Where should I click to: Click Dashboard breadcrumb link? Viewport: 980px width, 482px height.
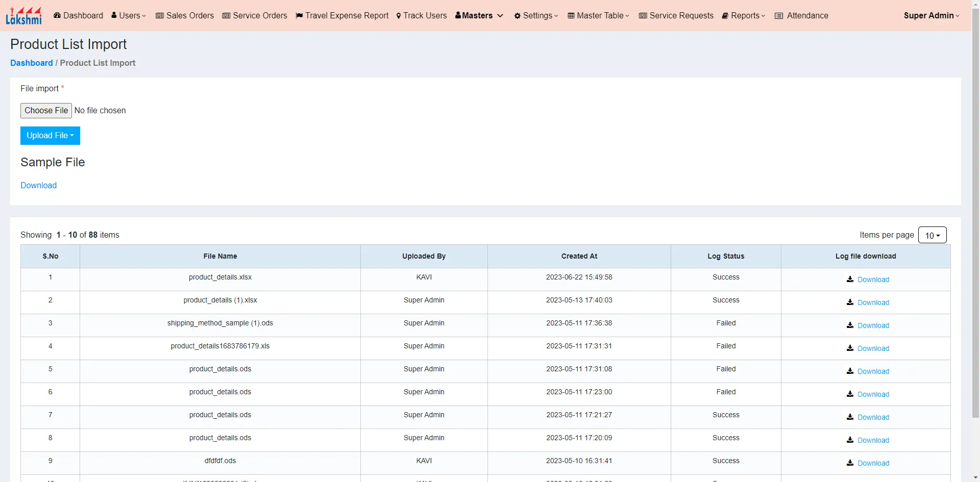pos(32,63)
